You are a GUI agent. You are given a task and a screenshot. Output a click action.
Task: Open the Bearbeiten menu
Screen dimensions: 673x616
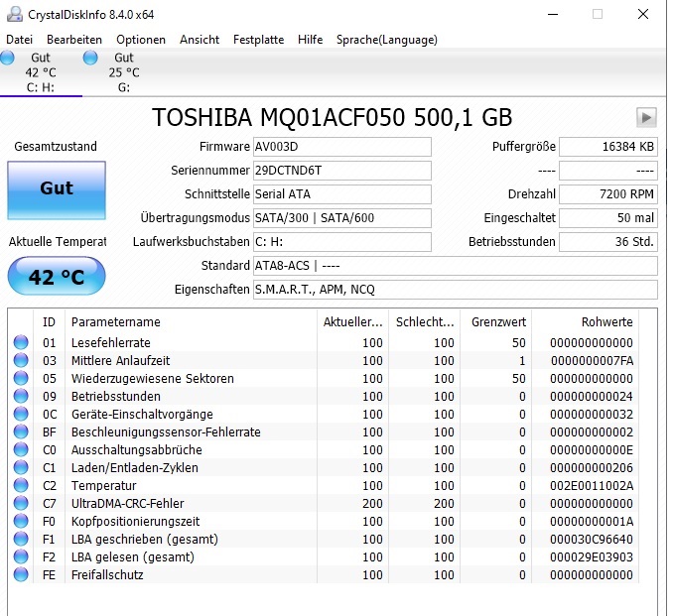74,40
